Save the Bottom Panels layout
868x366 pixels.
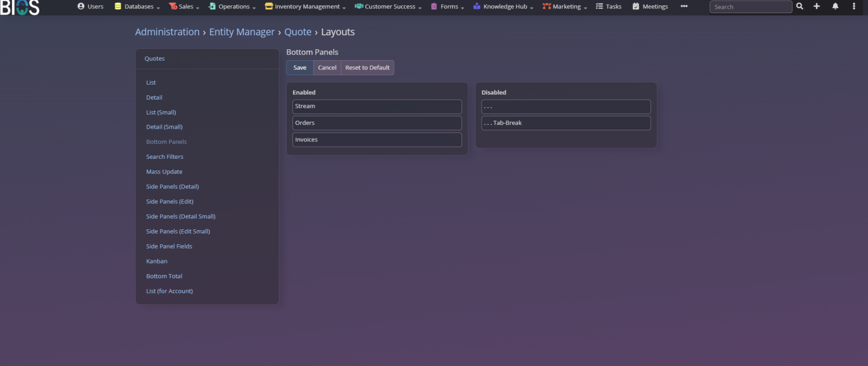click(300, 68)
